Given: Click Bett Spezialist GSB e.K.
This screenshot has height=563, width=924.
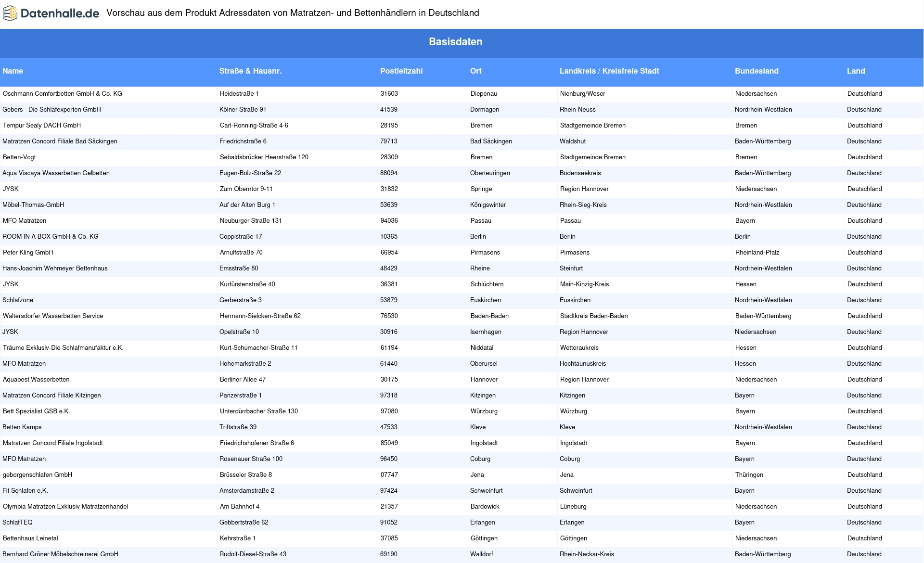Looking at the screenshot, I should (x=37, y=411).
